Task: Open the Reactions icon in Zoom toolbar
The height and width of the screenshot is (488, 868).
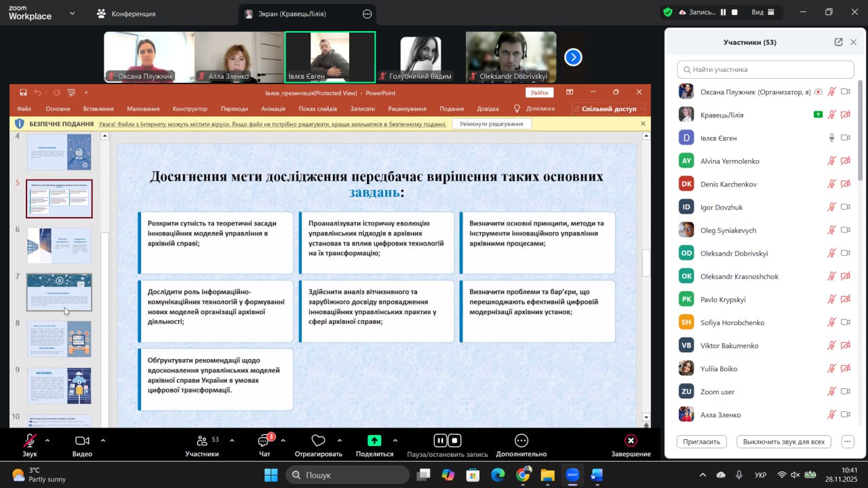Action: point(318,441)
